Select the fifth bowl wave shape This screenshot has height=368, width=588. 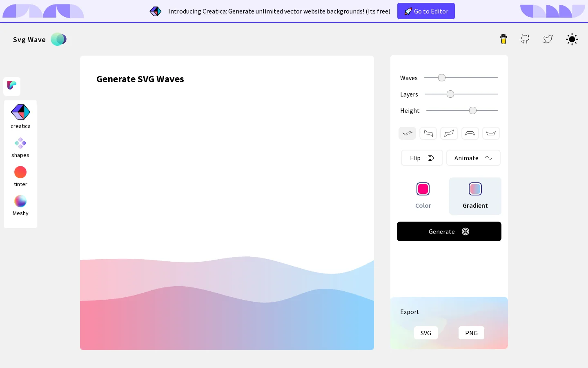[x=491, y=133]
